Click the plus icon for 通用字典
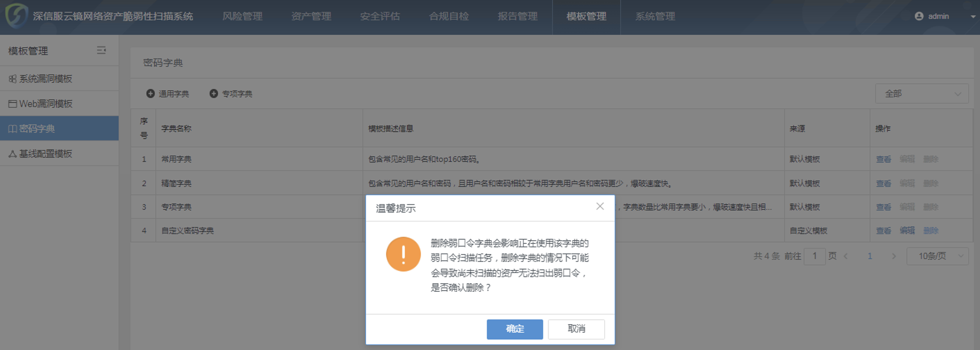 click(151, 93)
